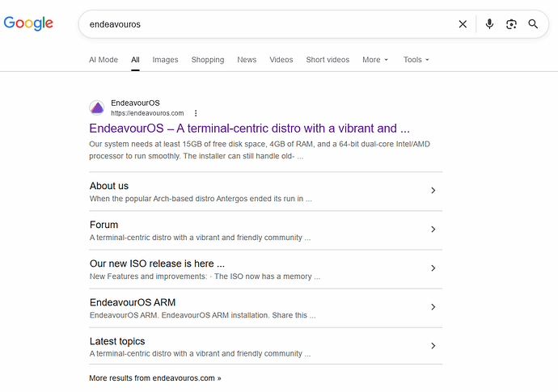558x392 pixels.
Task: Open the Shopping tab
Action: click(208, 60)
